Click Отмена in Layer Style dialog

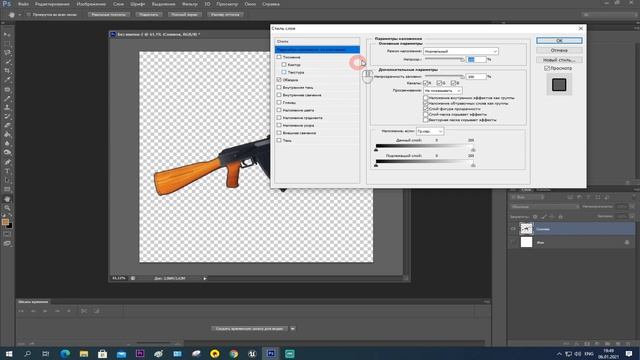coord(559,50)
